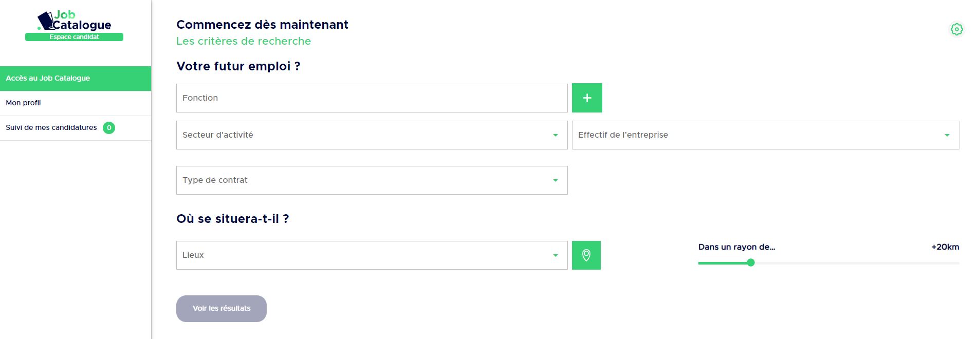Click the Les critères de recherche heading link
980x339 pixels.
point(243,41)
